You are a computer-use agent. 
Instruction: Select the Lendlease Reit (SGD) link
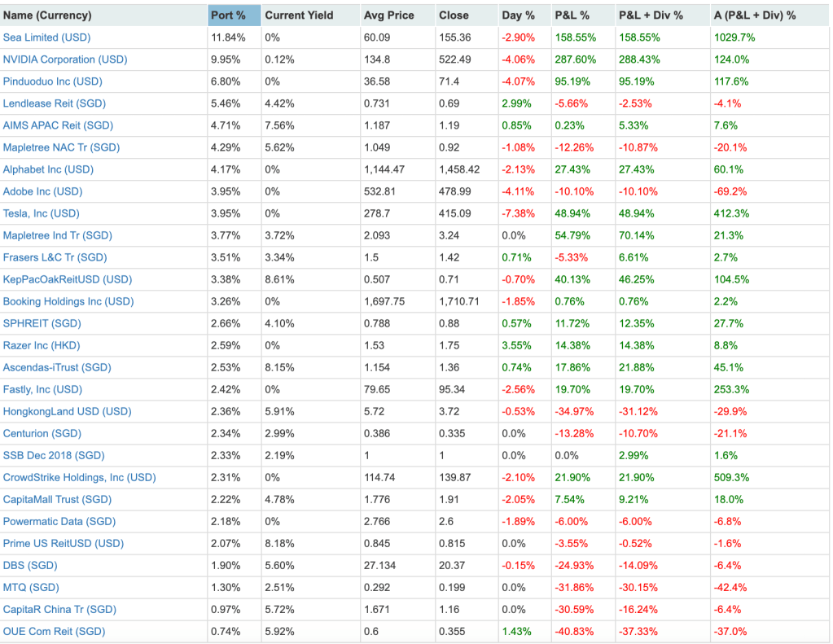pos(55,103)
